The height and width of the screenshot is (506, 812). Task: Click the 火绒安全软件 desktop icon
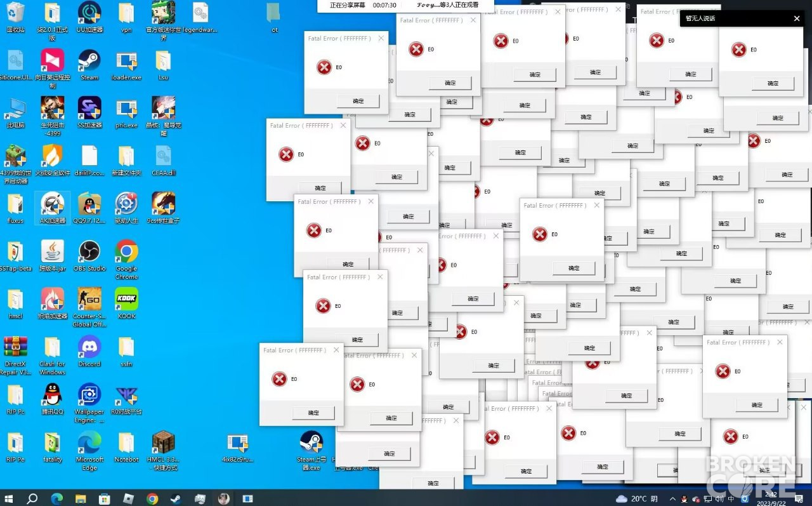pyautogui.click(x=52, y=161)
